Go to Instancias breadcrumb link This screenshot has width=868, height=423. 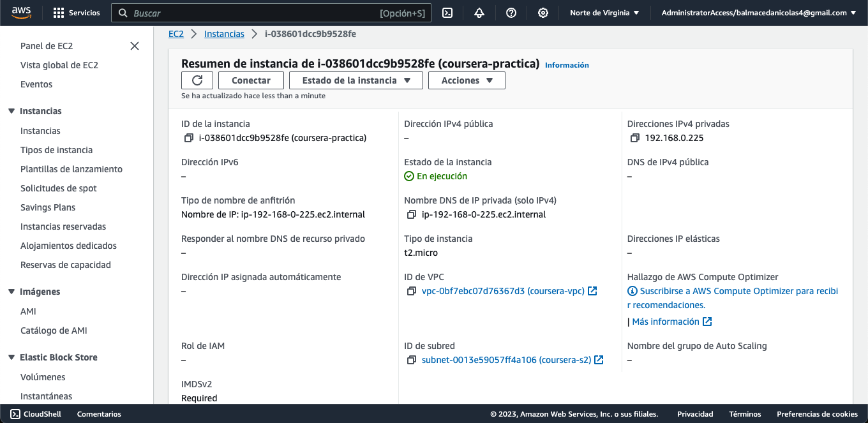pyautogui.click(x=224, y=34)
